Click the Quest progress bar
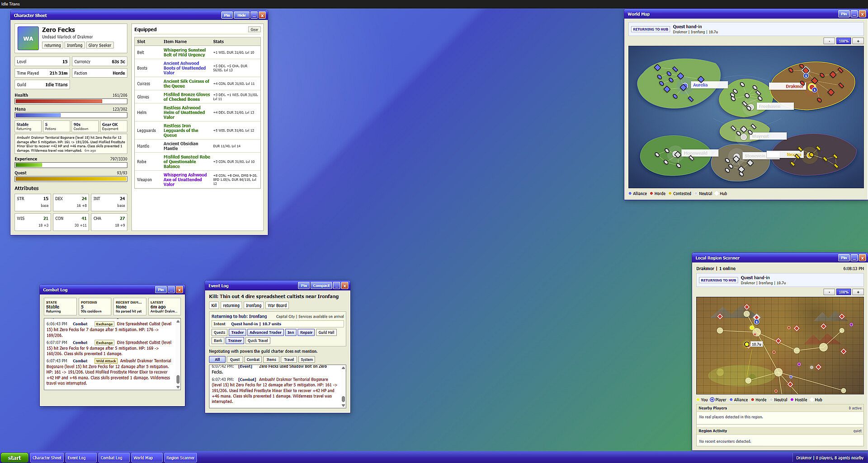 pos(71,179)
